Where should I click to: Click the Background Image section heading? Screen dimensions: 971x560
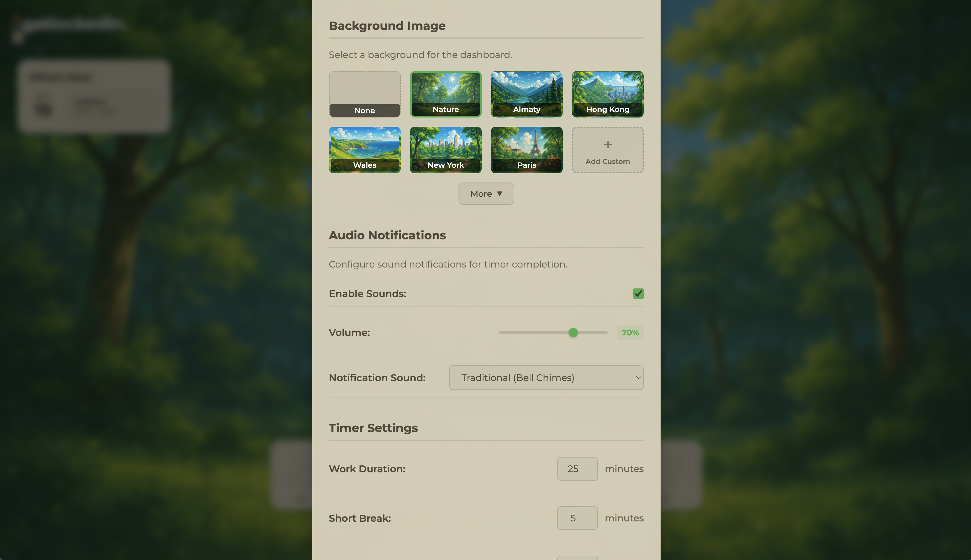point(387,25)
